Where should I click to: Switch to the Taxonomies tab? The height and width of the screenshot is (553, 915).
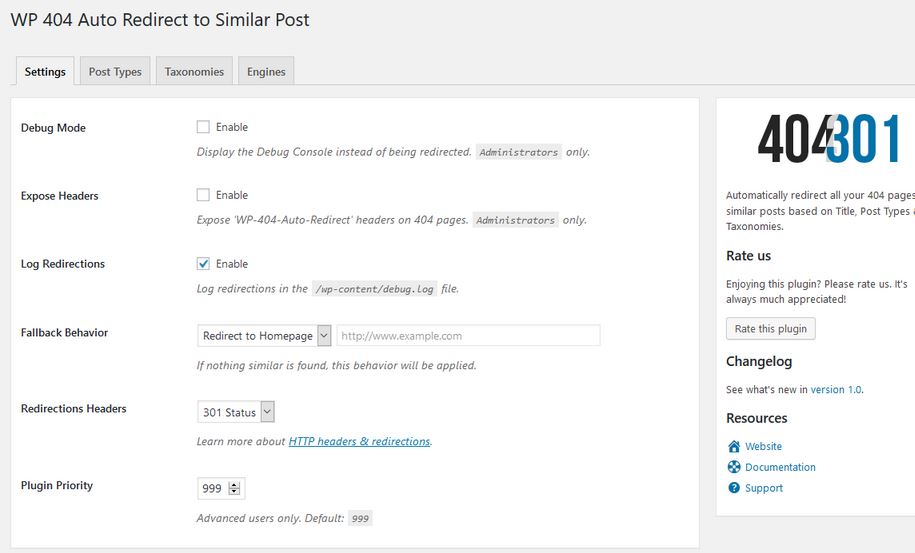coord(194,71)
